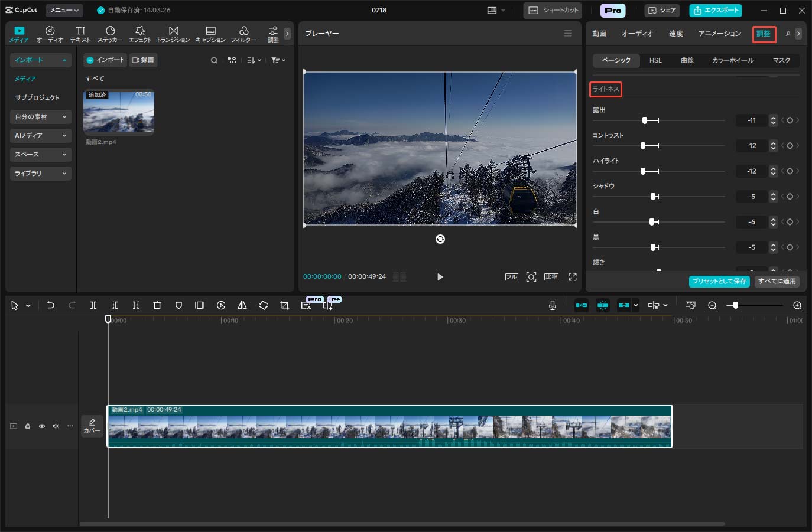Viewport: 812px width, 532px height.
Task: Expand the ライブラリ sidebar section
Action: [40, 174]
